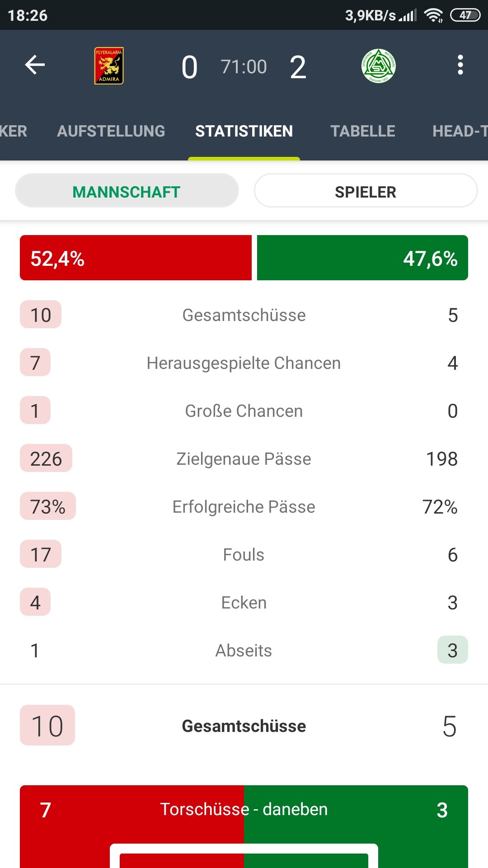
Task: Select the Statistiken tab
Action: pyautogui.click(x=244, y=131)
